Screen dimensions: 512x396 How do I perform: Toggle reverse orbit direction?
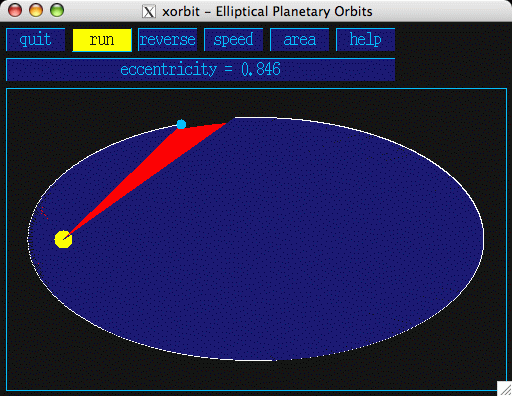pos(167,40)
